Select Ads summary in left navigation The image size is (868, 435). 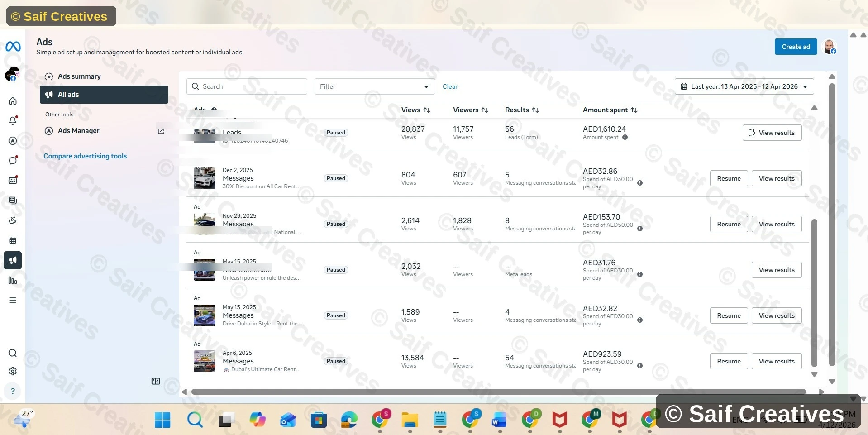coord(79,76)
